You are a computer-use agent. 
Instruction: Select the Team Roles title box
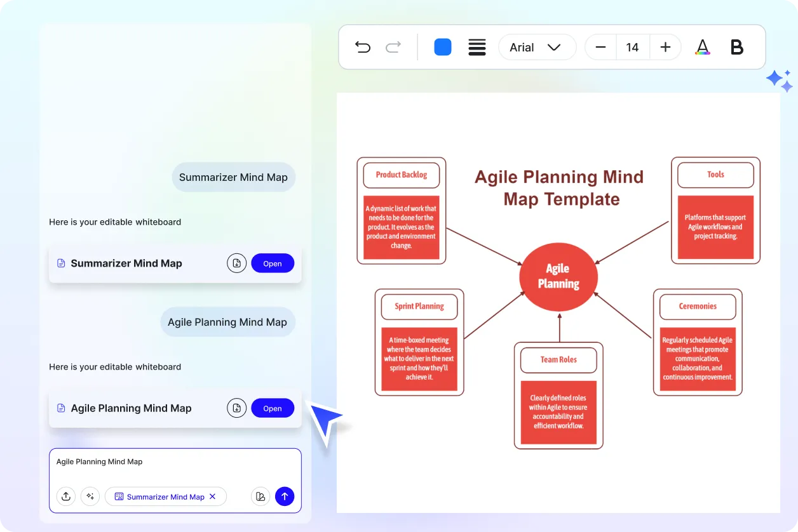point(558,359)
